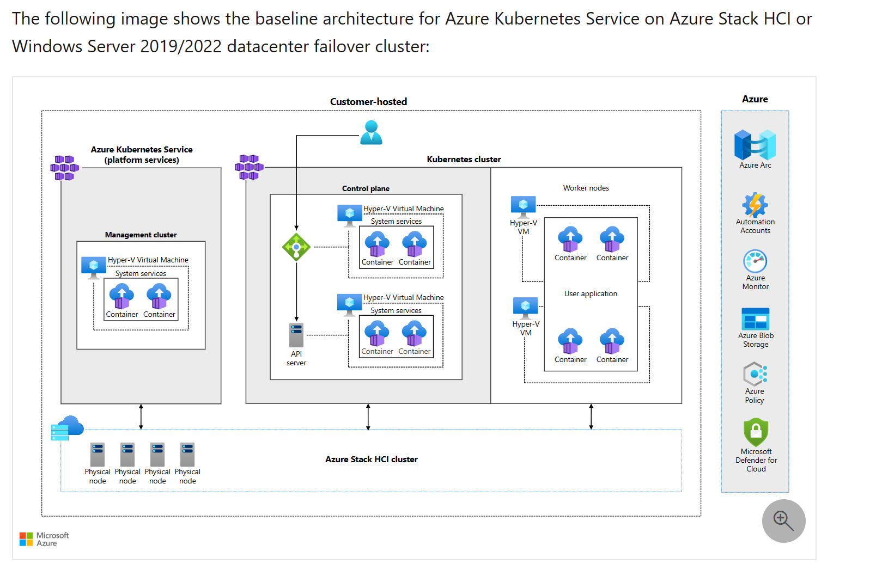Click the second Physical node server icon

(x=127, y=455)
